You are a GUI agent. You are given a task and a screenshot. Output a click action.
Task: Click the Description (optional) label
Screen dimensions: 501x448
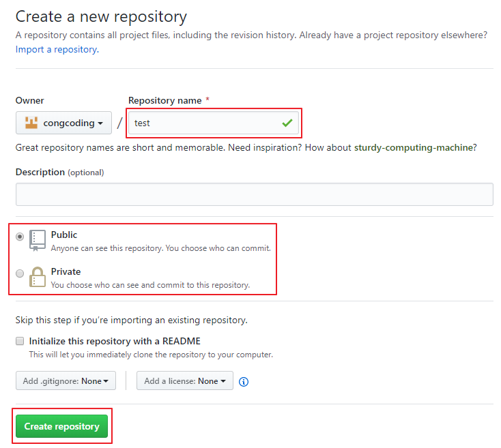coord(60,173)
